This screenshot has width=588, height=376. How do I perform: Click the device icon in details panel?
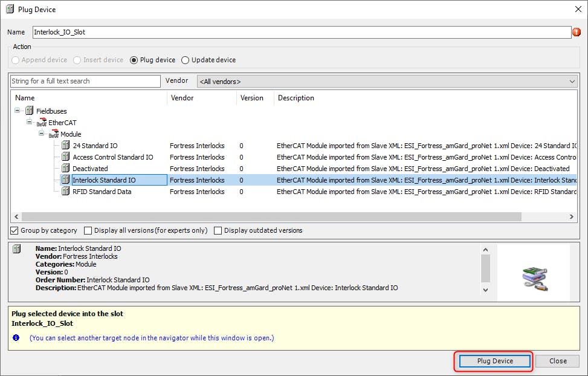click(16, 249)
